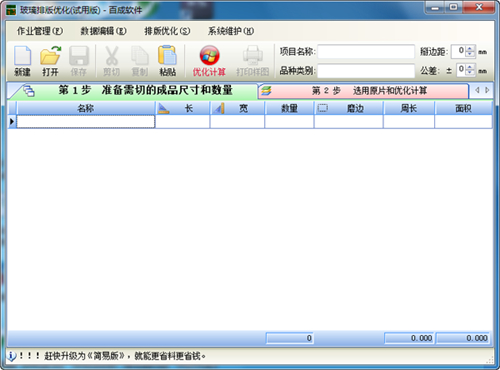Open the 排版优化(S) menu
The image size is (500, 370).
click(167, 31)
